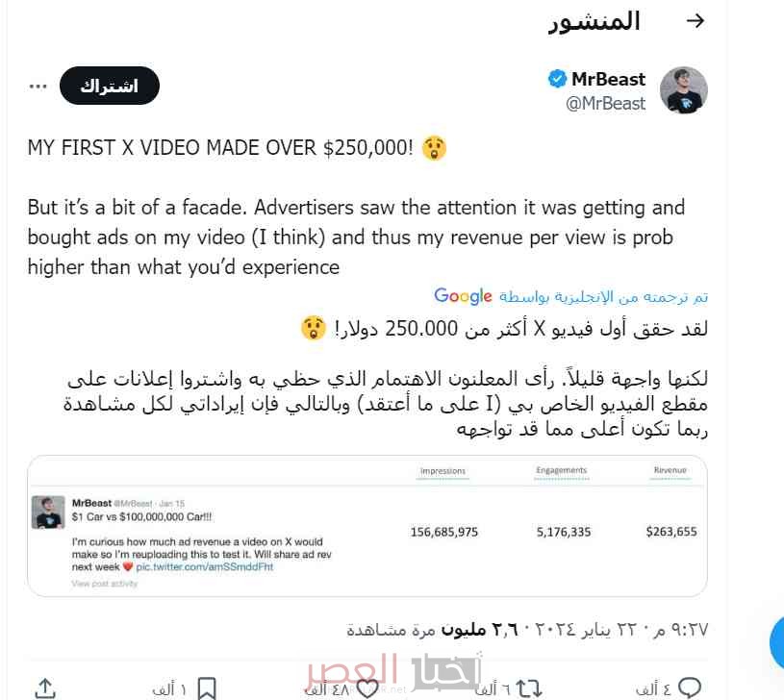
Task: Open the embedded revenue analytics image
Action: pos(367,526)
